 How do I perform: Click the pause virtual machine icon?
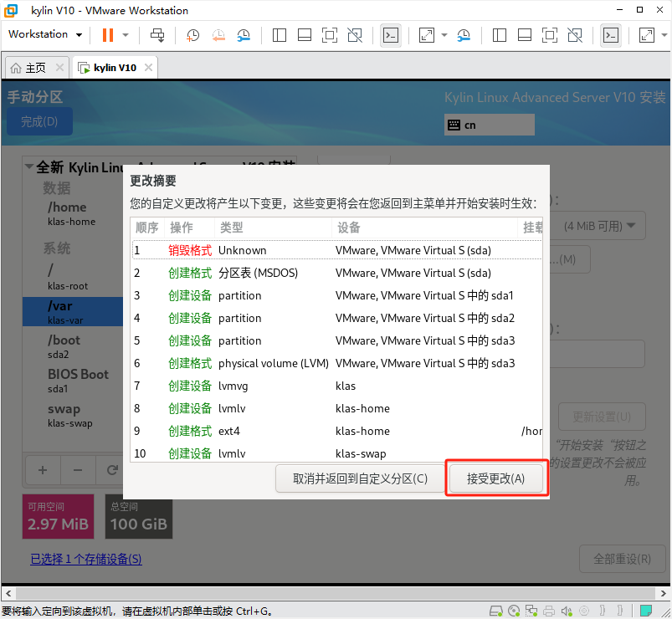[x=107, y=35]
